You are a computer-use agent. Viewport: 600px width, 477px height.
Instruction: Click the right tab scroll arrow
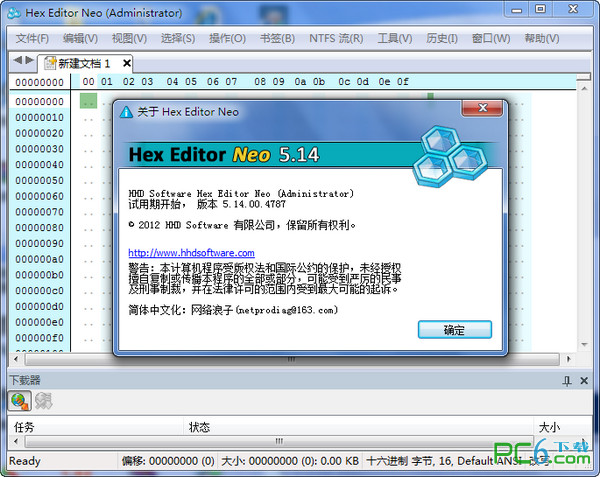tap(30, 62)
